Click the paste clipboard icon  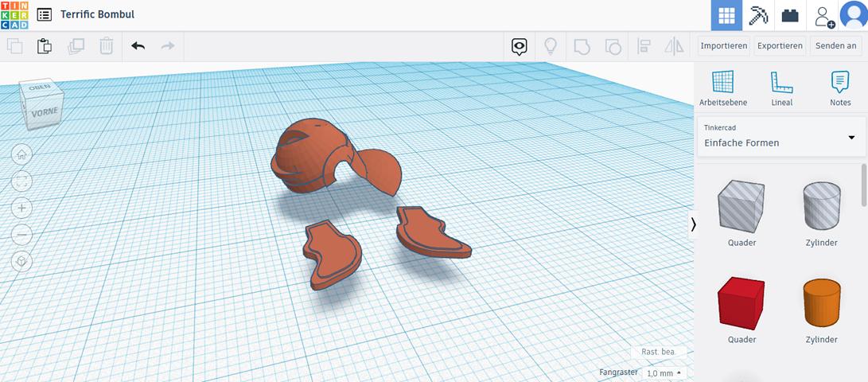click(45, 46)
